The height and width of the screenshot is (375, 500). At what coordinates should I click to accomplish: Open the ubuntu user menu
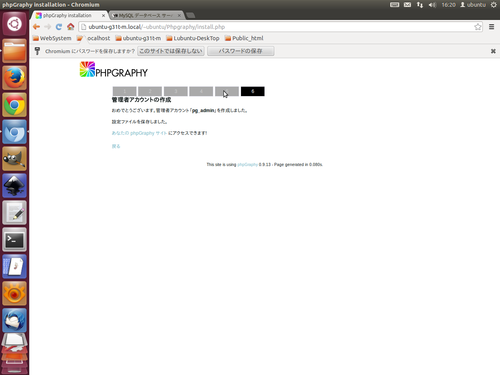click(473, 5)
